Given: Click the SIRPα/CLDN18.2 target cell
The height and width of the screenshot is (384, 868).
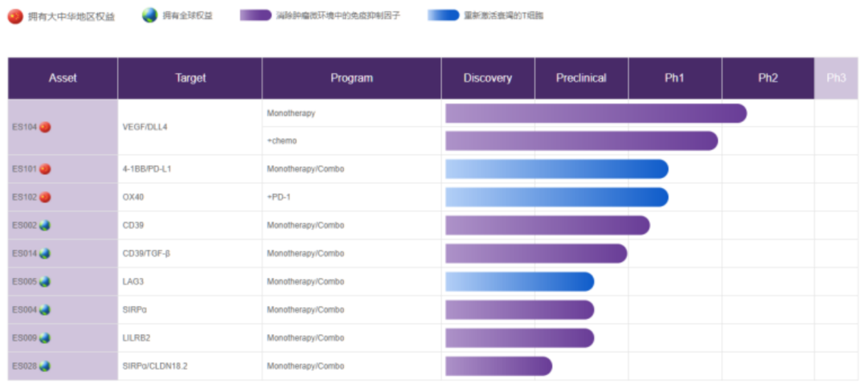Looking at the screenshot, I should (155, 366).
